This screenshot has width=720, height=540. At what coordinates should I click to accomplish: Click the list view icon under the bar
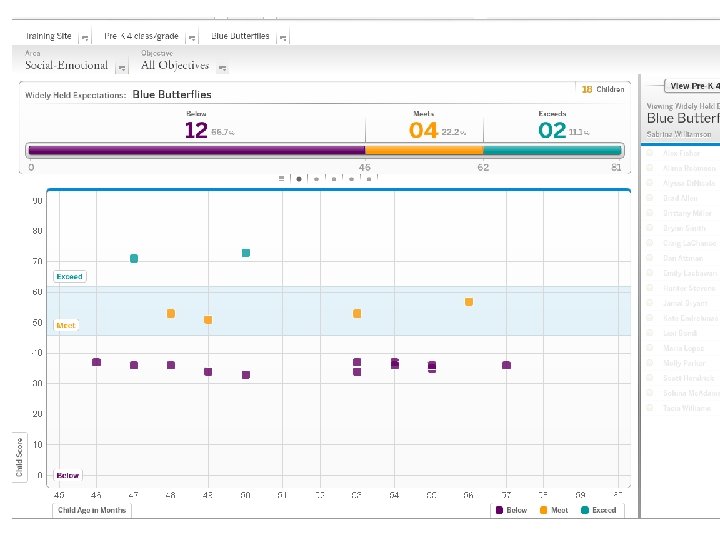coord(281,179)
